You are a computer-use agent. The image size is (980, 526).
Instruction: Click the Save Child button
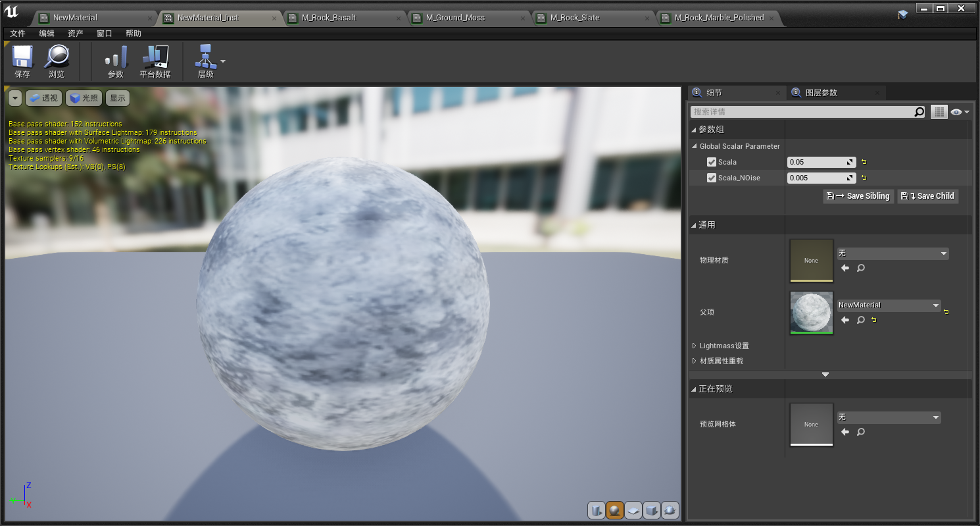click(927, 196)
